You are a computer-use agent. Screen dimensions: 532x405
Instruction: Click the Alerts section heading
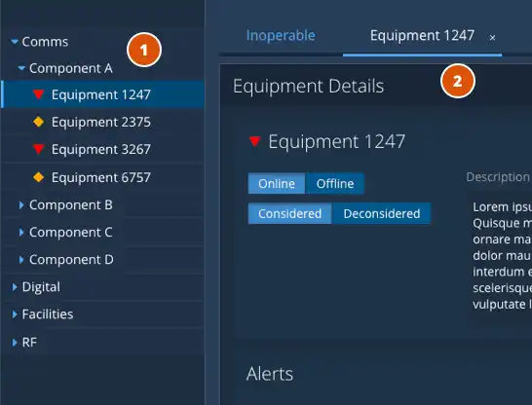270,374
